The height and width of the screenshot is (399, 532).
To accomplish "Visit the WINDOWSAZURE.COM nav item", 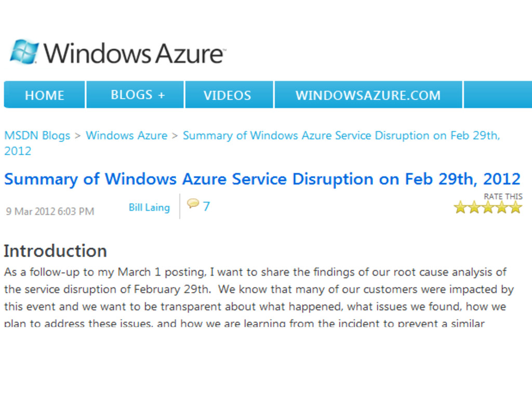I will coord(368,95).
